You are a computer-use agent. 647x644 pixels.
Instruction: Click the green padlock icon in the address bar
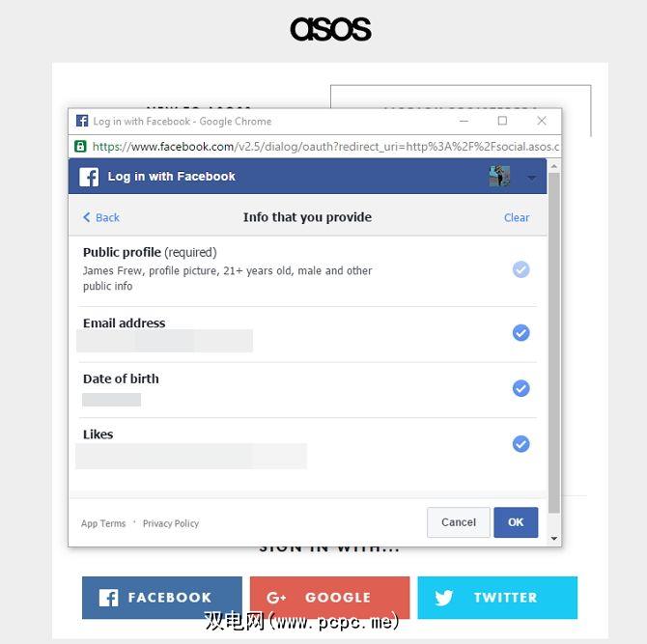(81, 147)
